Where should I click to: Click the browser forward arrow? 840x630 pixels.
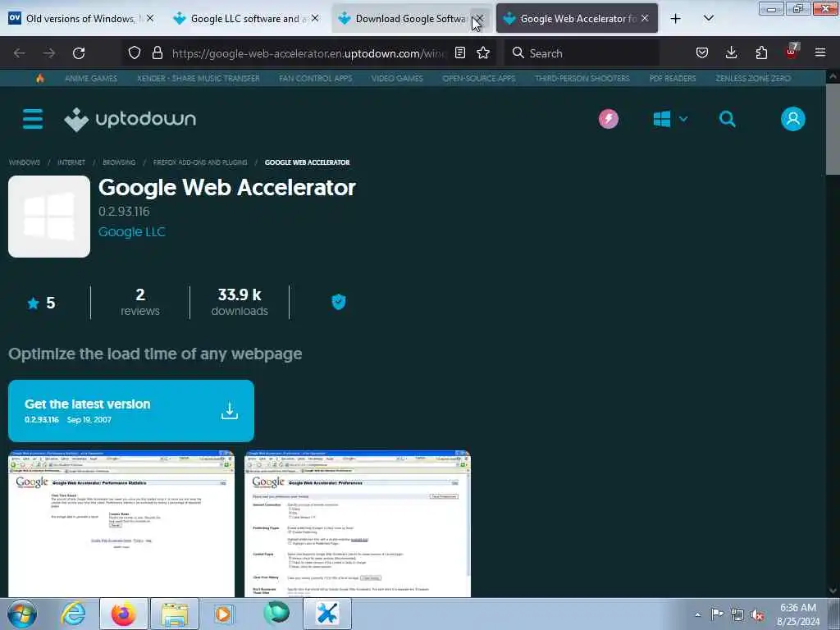49,53
